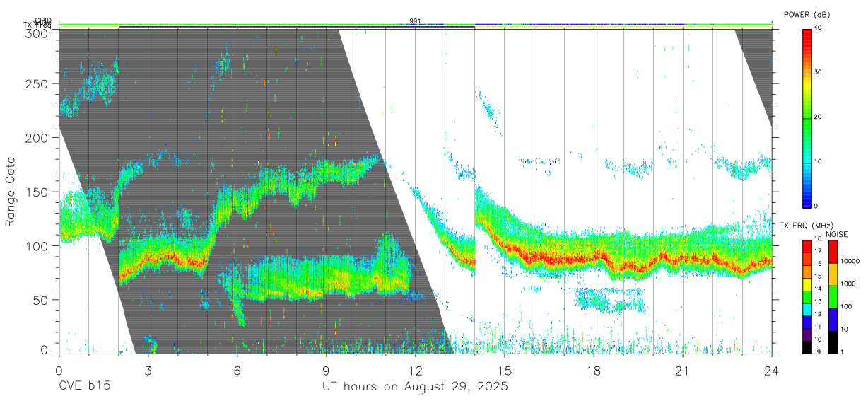The height and width of the screenshot is (401, 868).
Task: Click the purple 10-11 MHz TX FRQ swatch
Action: coord(807,334)
